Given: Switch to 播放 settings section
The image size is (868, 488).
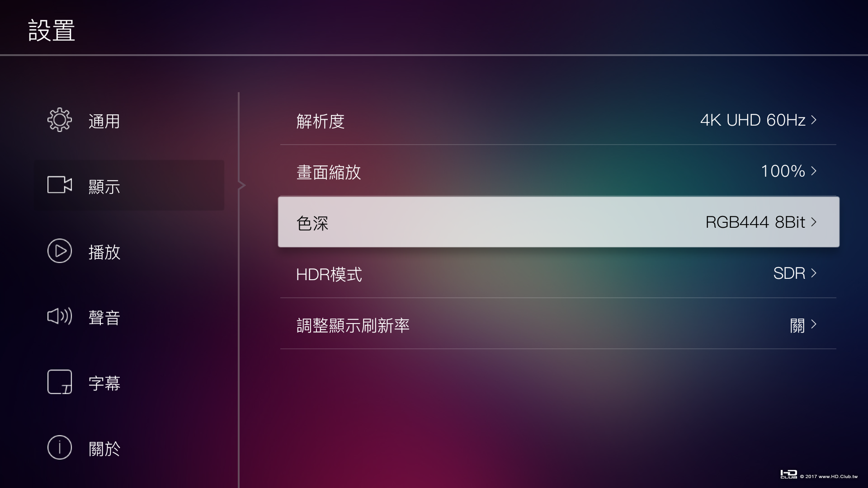Looking at the screenshot, I should click(x=104, y=252).
